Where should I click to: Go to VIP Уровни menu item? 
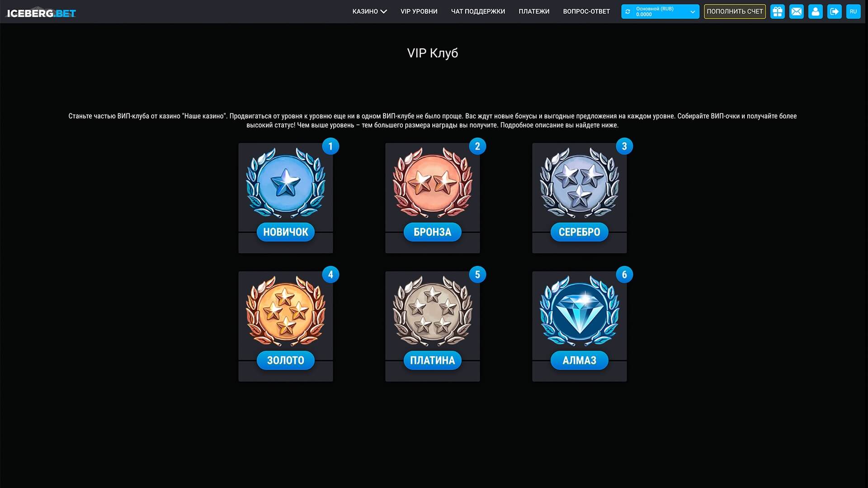point(419,12)
